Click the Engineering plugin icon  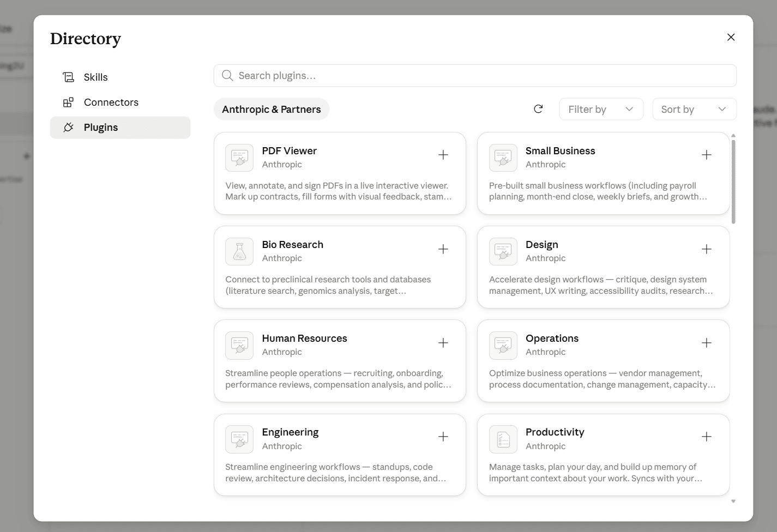pos(239,439)
